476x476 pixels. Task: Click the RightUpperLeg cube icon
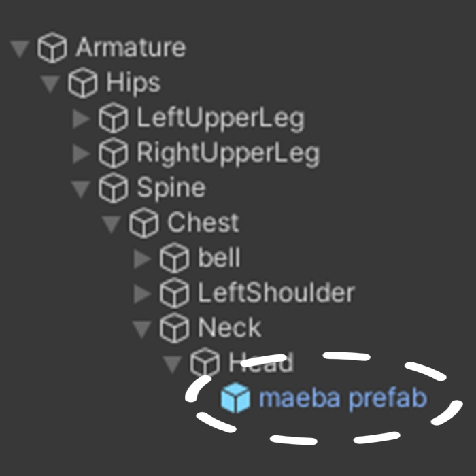pos(114,154)
